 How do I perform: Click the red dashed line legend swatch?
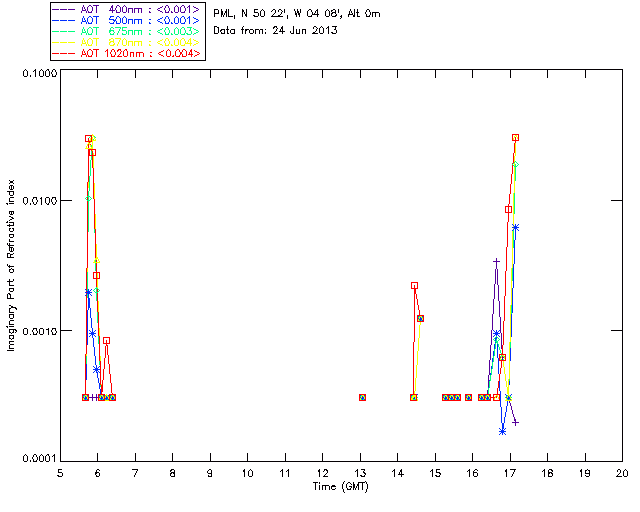click(x=64, y=53)
